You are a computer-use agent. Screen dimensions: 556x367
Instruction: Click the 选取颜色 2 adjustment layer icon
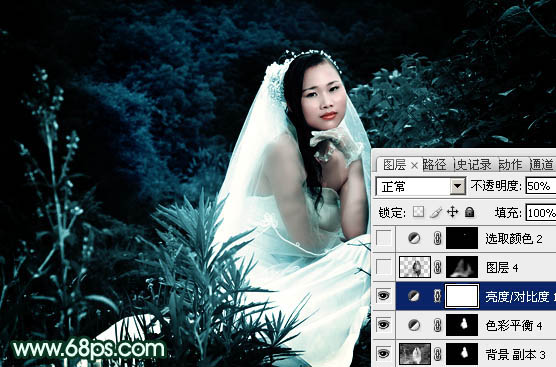pos(414,238)
